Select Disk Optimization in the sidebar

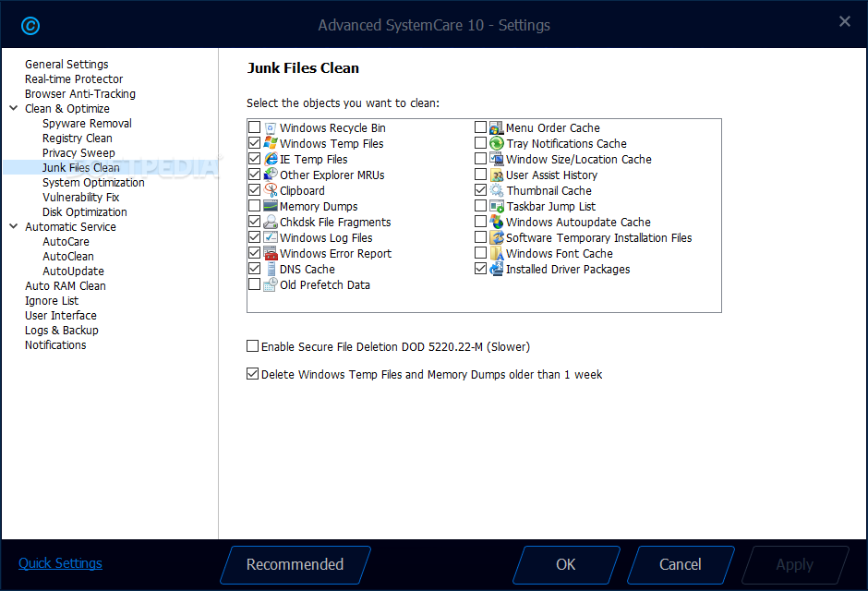coord(85,212)
